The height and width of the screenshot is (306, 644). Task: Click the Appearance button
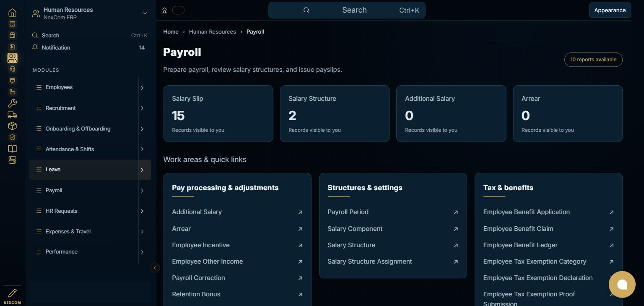[x=610, y=10]
